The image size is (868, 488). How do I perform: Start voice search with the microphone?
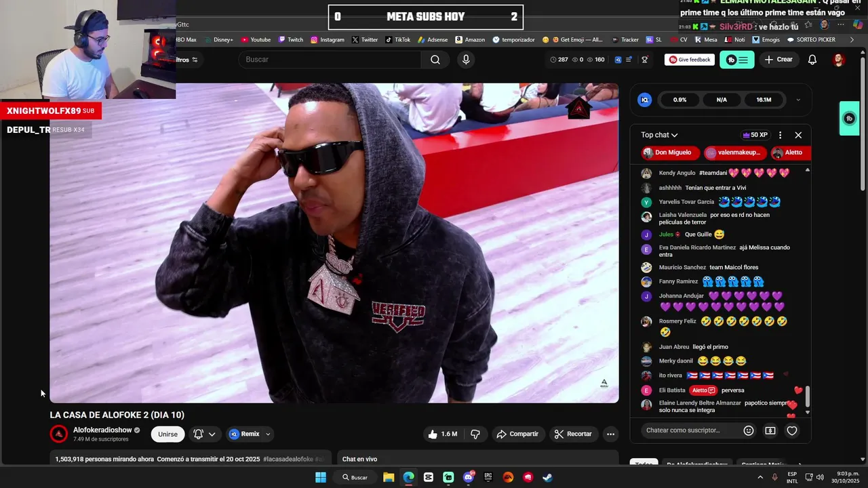point(466,60)
